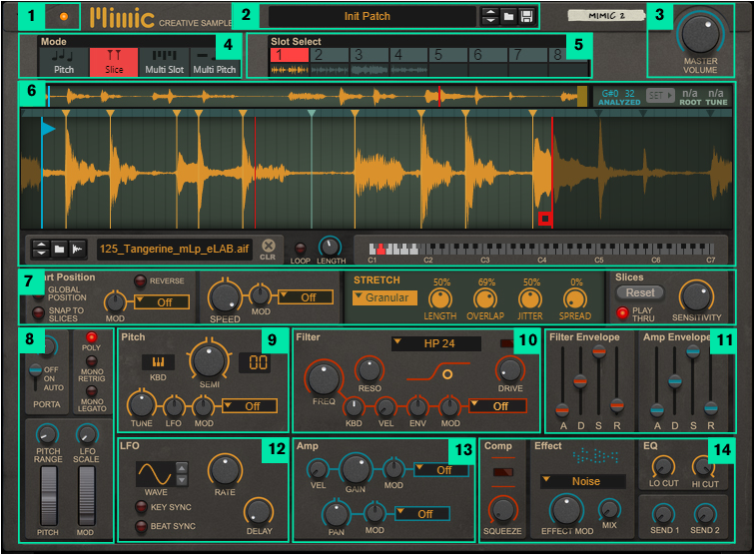This screenshot has width=756, height=558.
Task: Select Multi Slot mode
Action: 164,62
